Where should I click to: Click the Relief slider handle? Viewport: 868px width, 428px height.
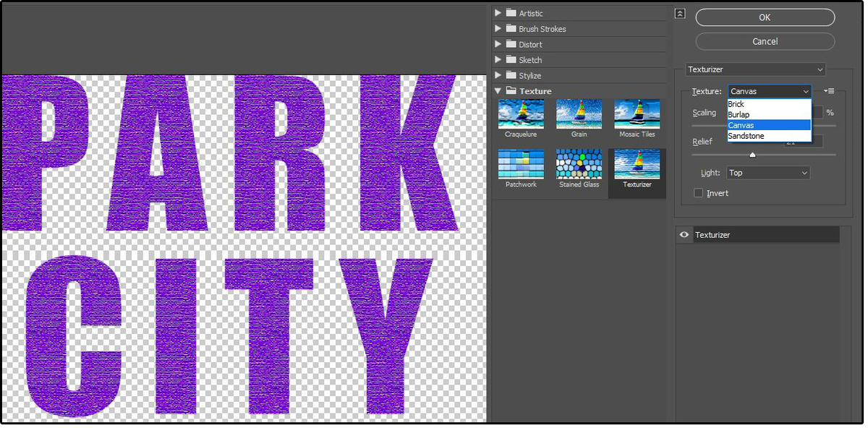[x=752, y=154]
